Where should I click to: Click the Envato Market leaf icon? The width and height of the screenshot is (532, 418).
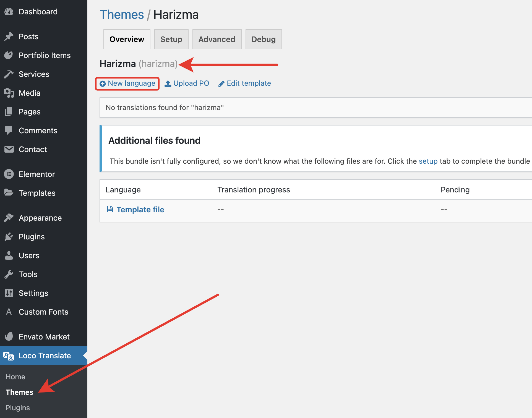pos(9,337)
